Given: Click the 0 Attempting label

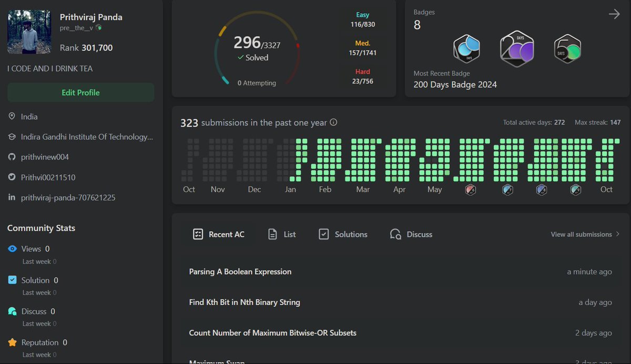Looking at the screenshot, I should 257,83.
